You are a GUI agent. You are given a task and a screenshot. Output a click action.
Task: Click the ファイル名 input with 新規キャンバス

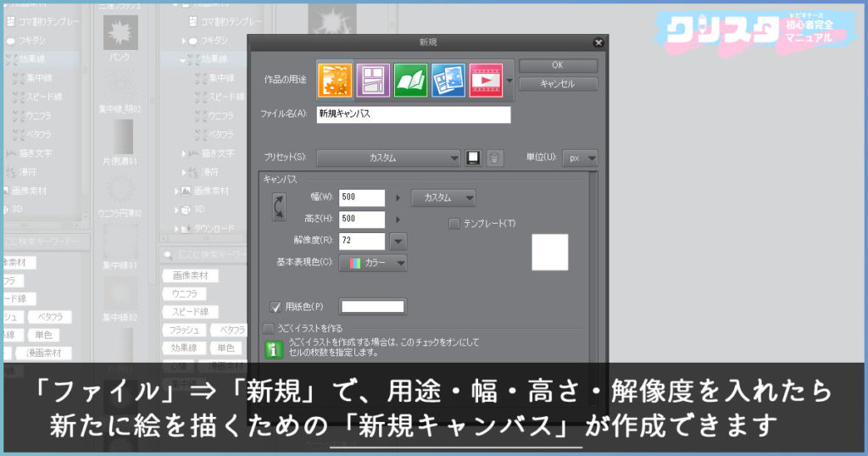(414, 114)
